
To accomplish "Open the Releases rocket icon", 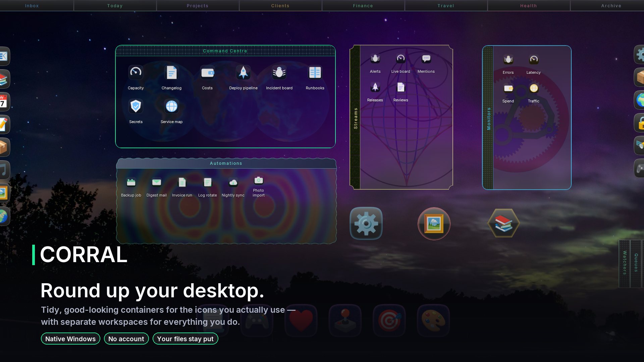I will point(375,87).
